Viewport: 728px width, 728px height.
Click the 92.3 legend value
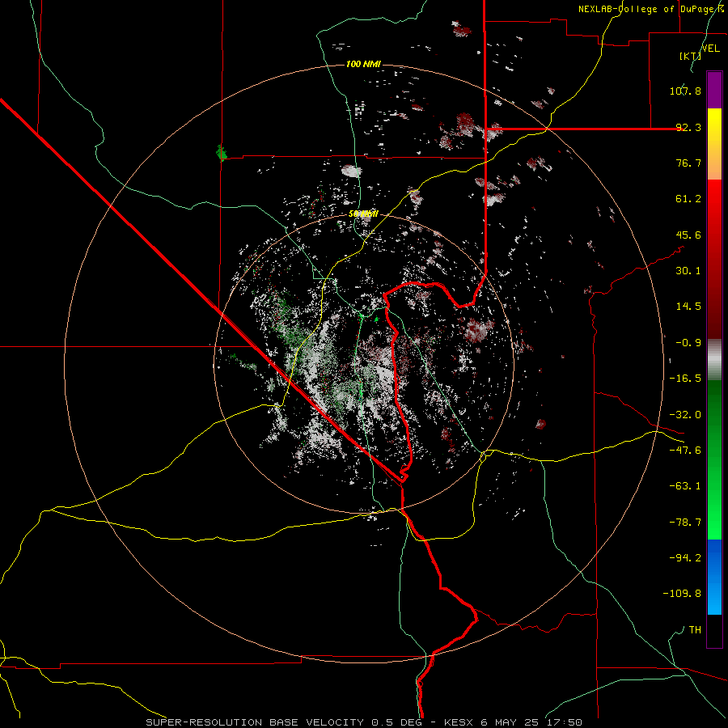tap(688, 127)
